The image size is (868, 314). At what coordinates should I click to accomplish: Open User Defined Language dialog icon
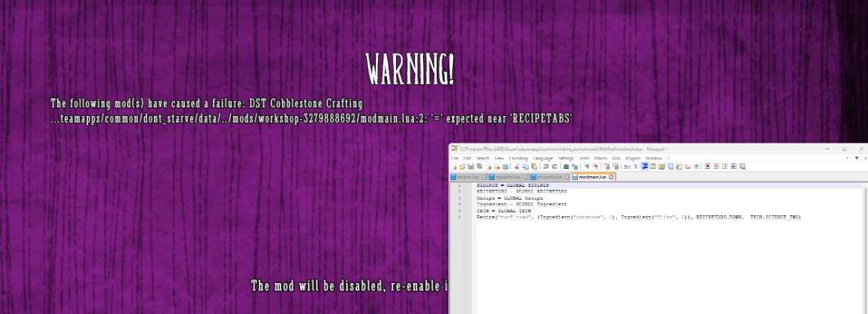[653, 166]
